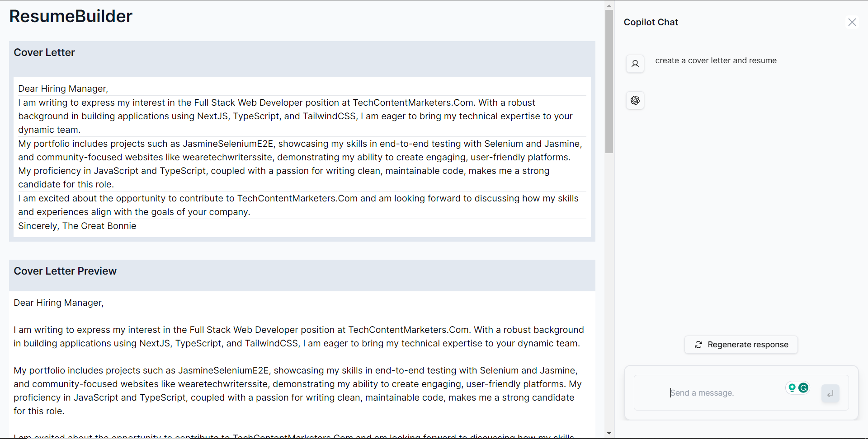Click 'Dear Hiring Manager,' in the preview

pos(59,303)
